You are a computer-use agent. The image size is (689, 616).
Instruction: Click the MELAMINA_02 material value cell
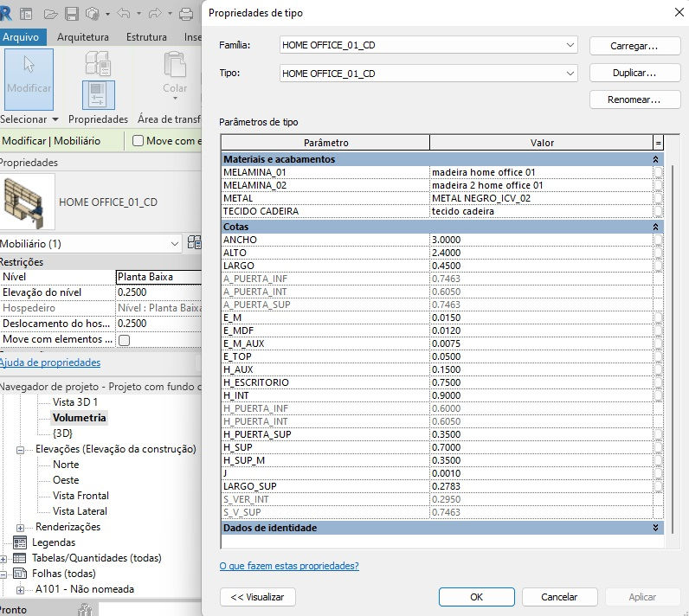(x=541, y=185)
